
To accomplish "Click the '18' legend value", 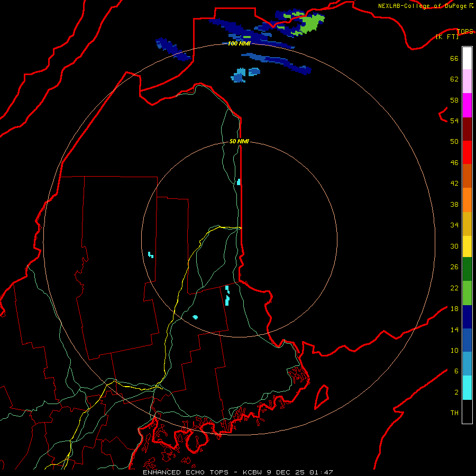I will point(454,309).
